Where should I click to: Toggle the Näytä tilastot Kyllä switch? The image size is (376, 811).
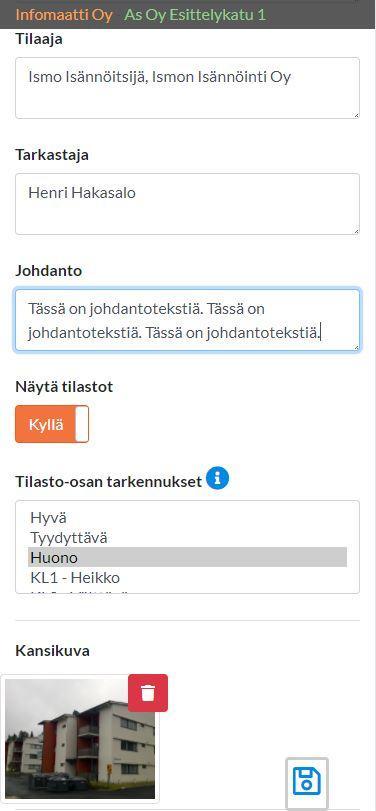tap(52, 424)
